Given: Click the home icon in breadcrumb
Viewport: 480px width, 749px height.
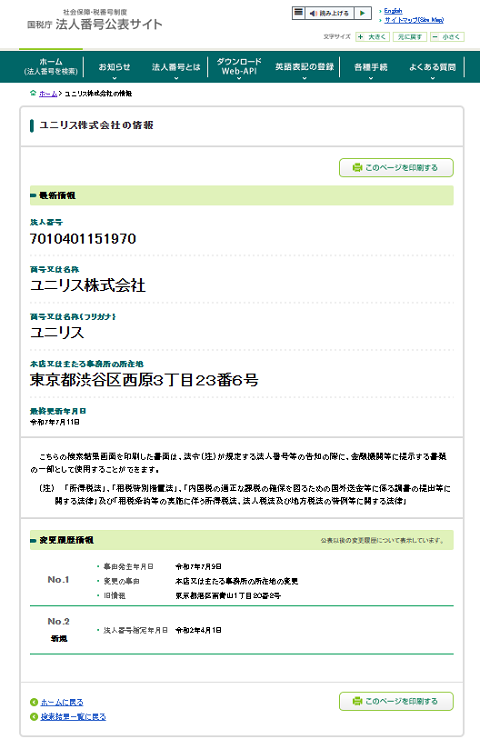Looking at the screenshot, I should click(x=33, y=93).
